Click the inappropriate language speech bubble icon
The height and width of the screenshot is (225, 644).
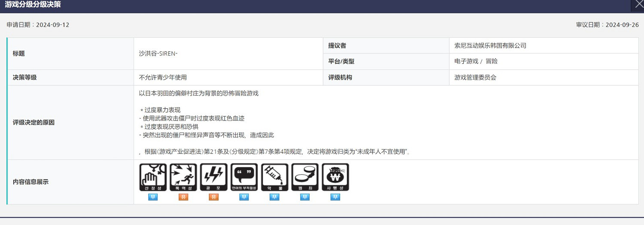pos(244,177)
